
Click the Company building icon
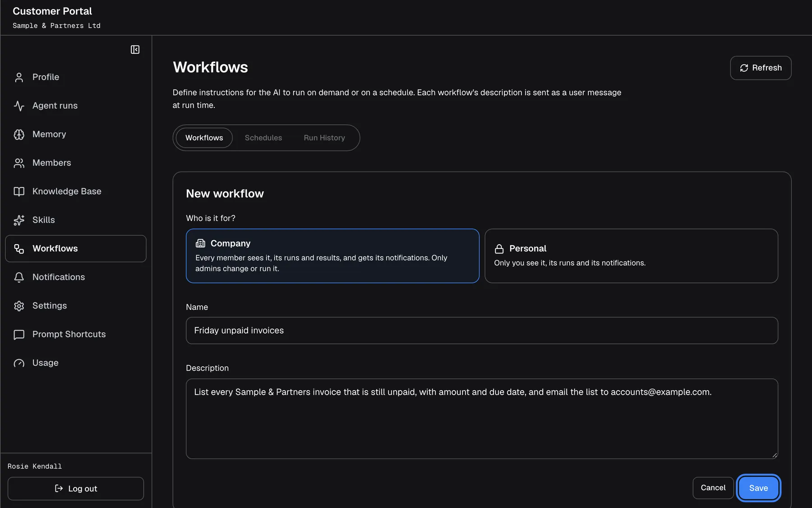[200, 243]
